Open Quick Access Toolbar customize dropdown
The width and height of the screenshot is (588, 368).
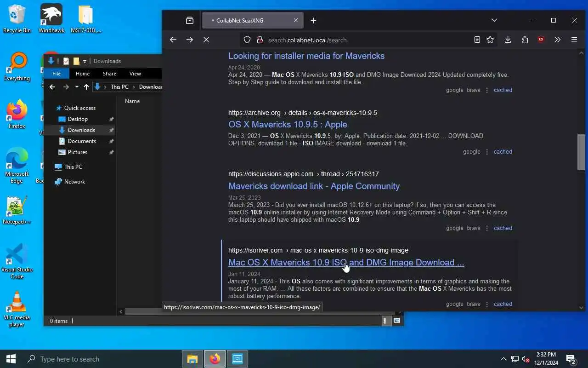click(85, 61)
